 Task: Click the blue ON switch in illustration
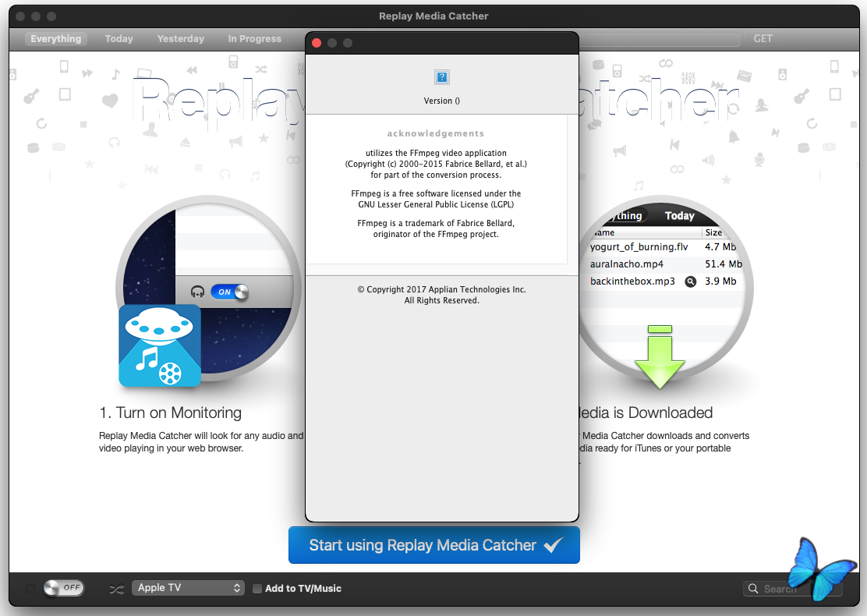point(229,292)
